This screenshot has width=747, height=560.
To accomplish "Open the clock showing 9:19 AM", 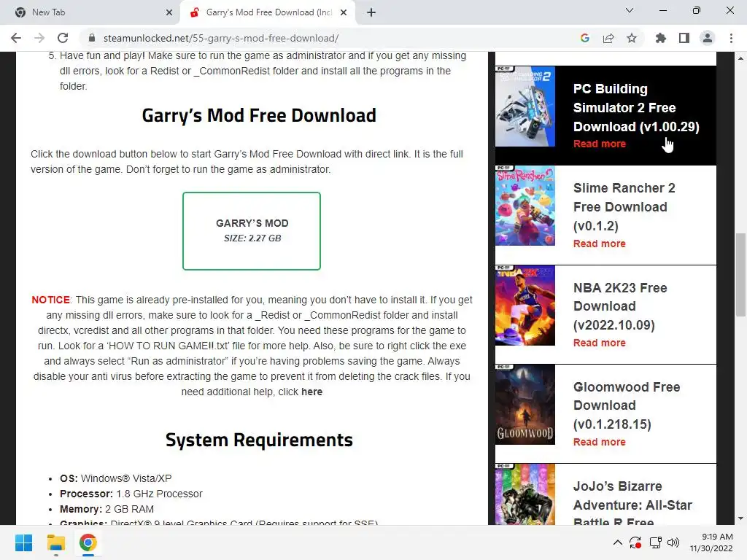I will [x=711, y=542].
